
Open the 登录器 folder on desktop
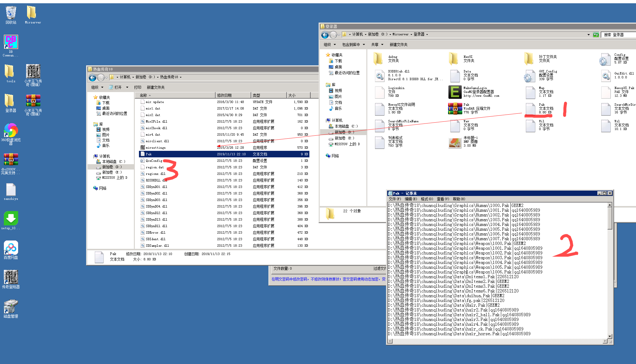click(x=11, y=103)
